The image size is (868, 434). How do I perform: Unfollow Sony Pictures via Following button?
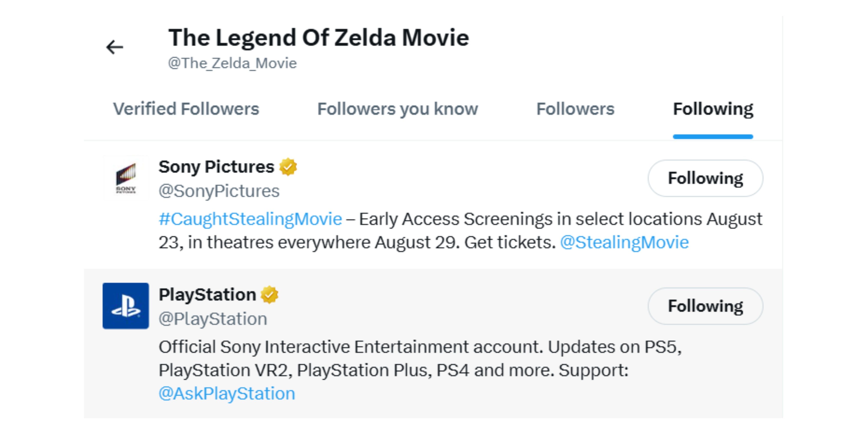coord(705,178)
